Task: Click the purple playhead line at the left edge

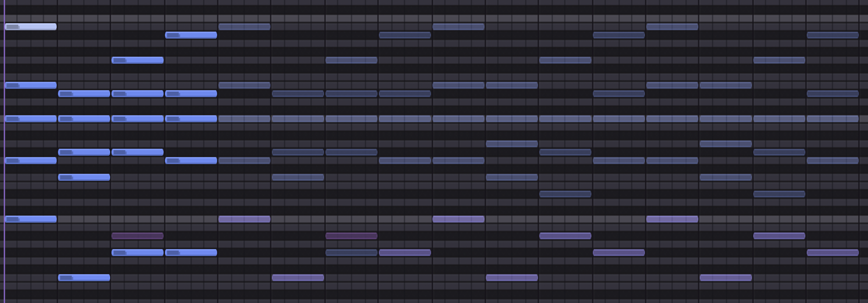Action: (4, 151)
